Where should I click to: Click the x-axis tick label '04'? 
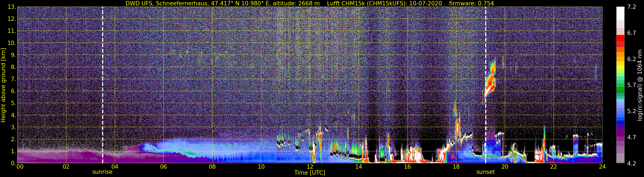pos(115,167)
